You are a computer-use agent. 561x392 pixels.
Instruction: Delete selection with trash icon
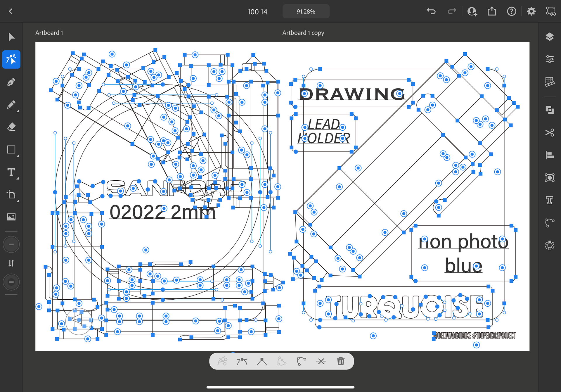341,361
